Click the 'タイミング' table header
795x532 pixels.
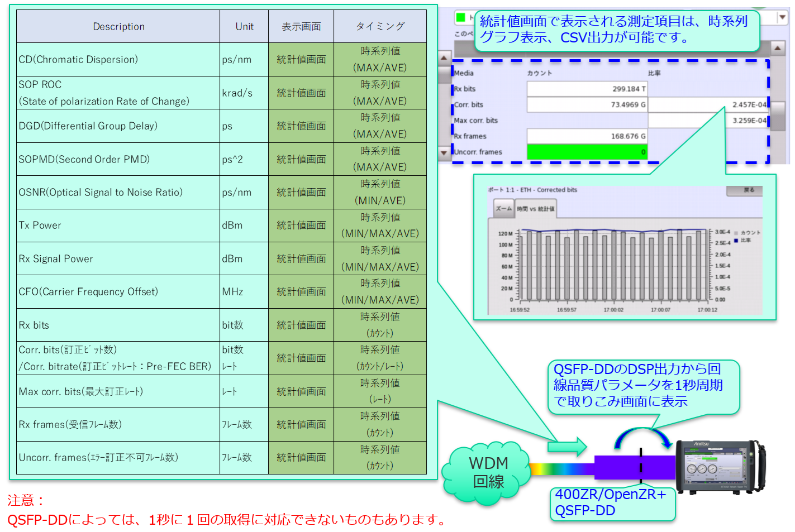click(x=380, y=26)
